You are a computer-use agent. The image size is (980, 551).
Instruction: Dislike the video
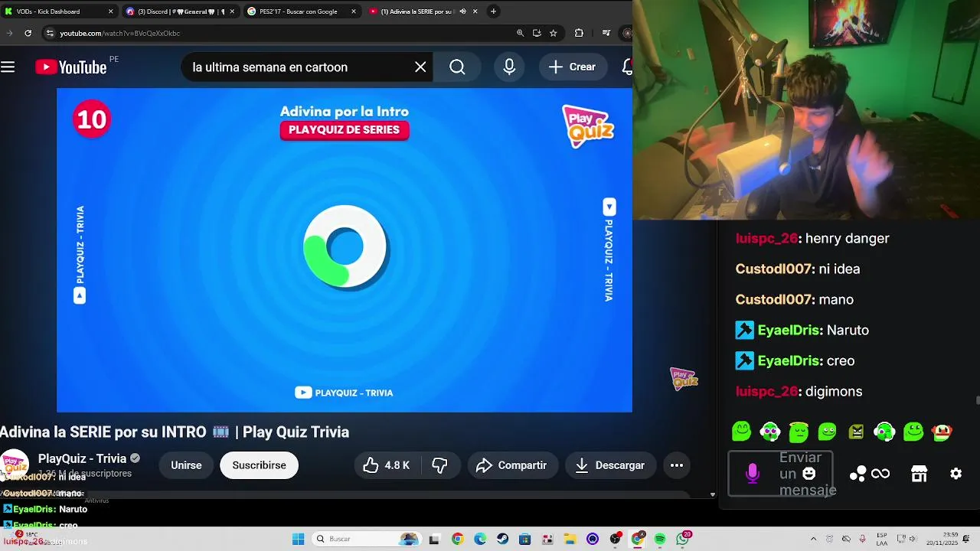click(439, 465)
